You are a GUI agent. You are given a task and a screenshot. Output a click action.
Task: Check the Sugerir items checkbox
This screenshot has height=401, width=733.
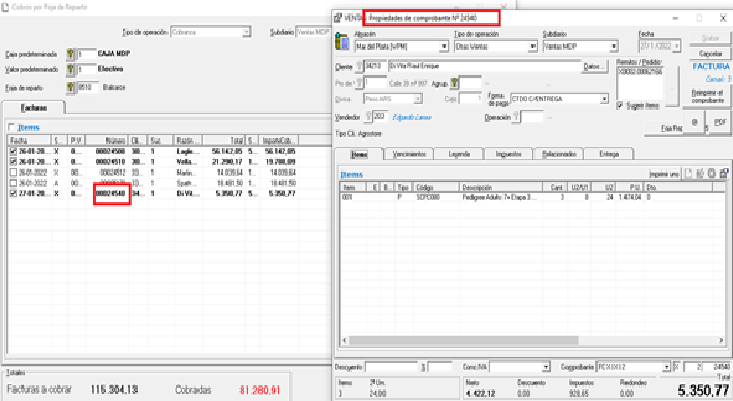pos(621,105)
